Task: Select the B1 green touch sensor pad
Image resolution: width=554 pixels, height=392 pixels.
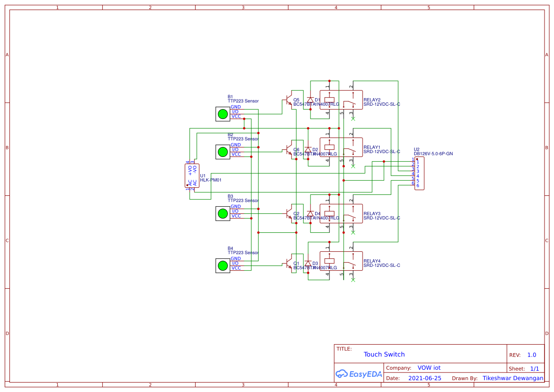Action: [x=223, y=114]
